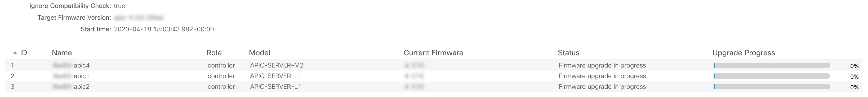Click APIC-SERVER-M2 model cell
The width and height of the screenshot is (868, 97).
tap(277, 65)
